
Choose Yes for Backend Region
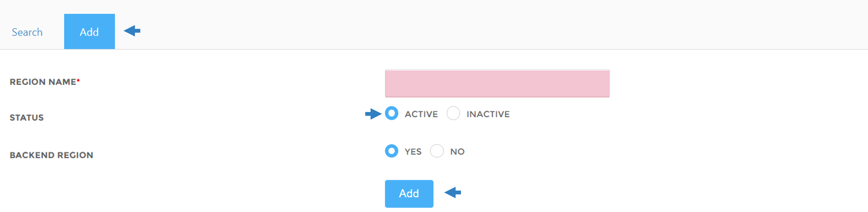click(392, 151)
